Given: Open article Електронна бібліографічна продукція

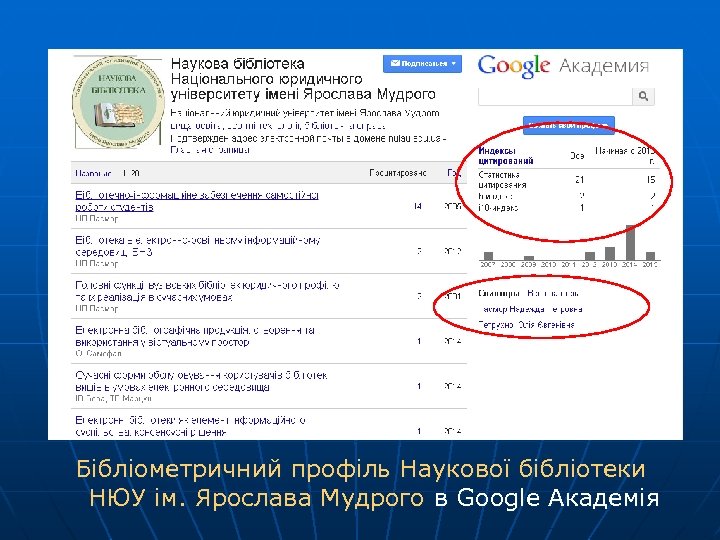Looking at the screenshot, I should pos(195,336).
